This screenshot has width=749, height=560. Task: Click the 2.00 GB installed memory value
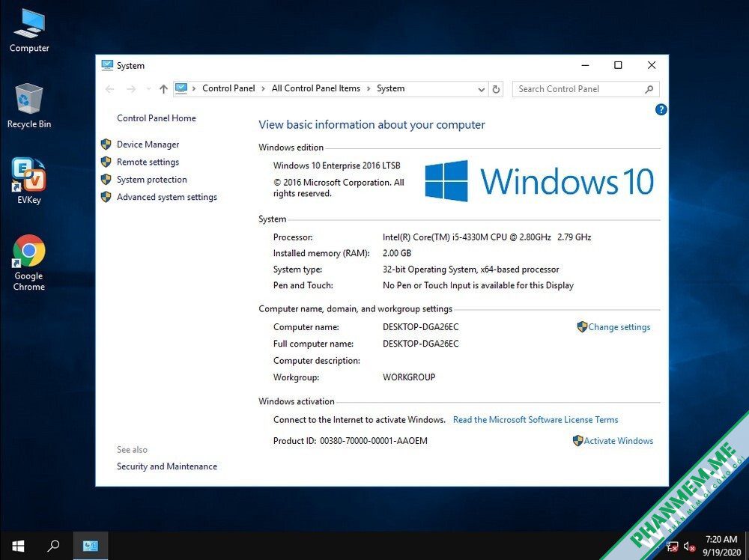coord(397,253)
